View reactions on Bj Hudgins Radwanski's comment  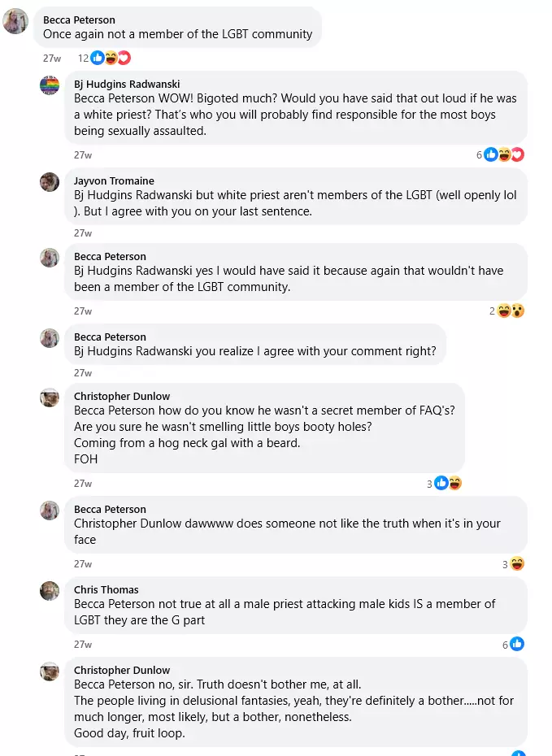tap(503, 154)
